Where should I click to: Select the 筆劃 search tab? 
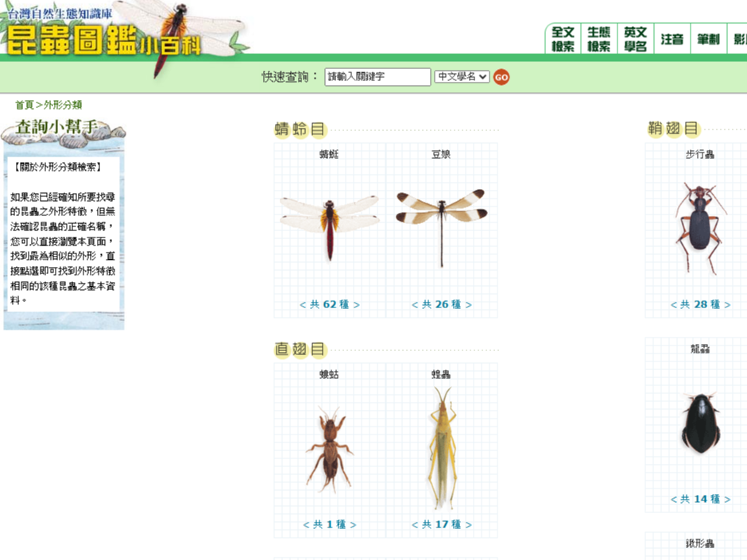[708, 39]
